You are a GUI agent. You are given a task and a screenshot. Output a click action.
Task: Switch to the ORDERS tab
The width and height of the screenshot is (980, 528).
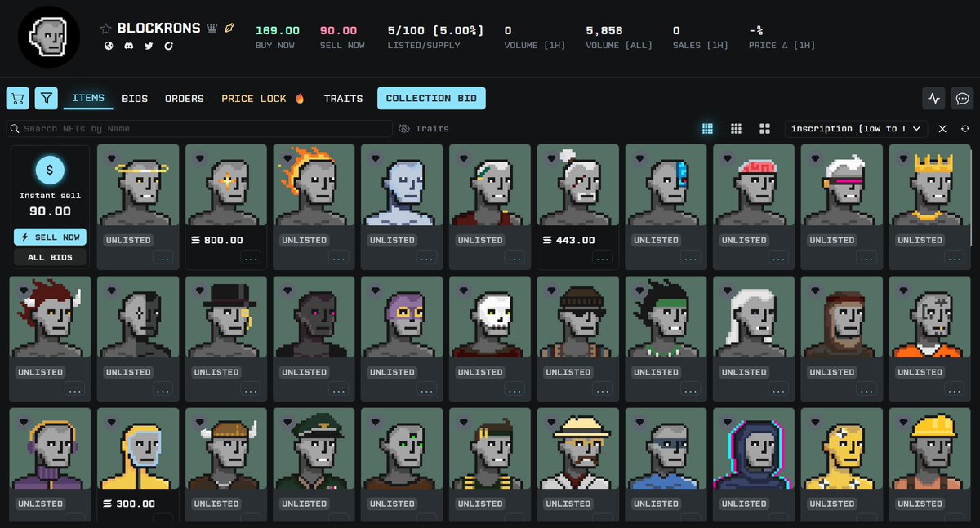(185, 99)
